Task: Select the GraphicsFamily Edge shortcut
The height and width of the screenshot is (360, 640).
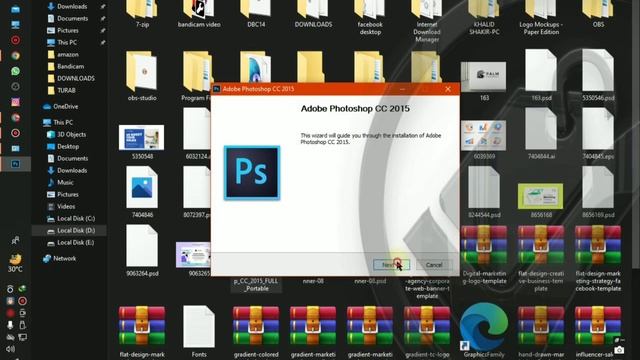Action: (x=484, y=331)
